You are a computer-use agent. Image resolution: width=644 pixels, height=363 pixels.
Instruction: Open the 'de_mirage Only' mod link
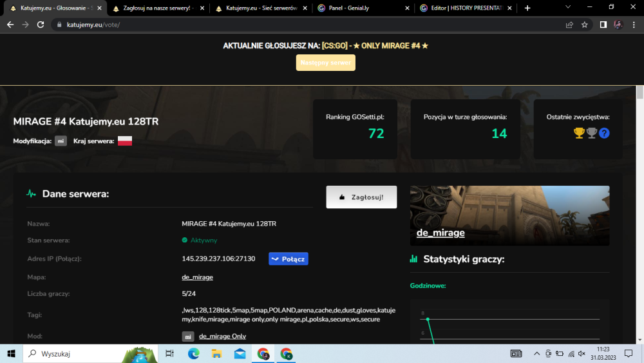(222, 337)
